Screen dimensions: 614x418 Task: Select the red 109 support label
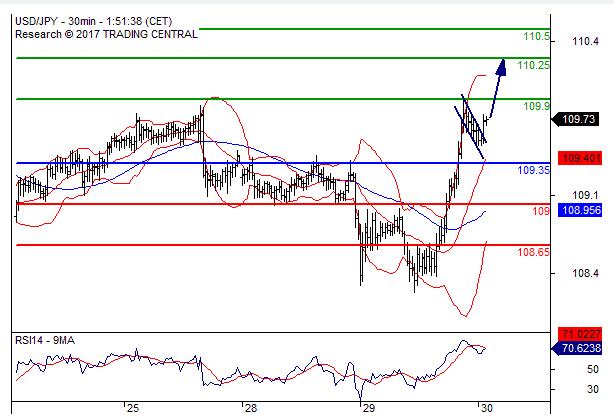541,211
